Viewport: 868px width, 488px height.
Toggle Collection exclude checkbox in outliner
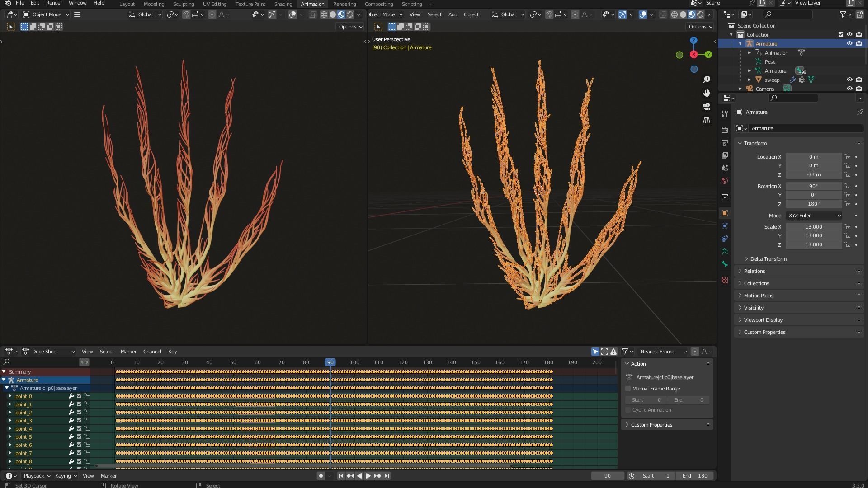click(x=841, y=35)
